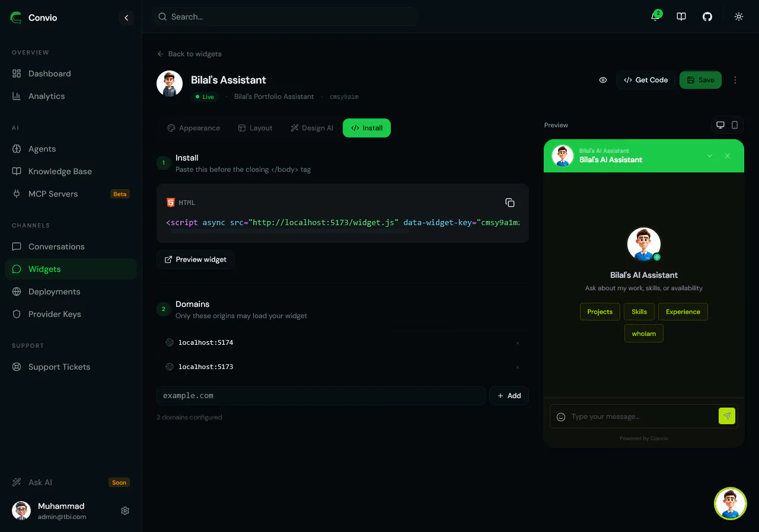
Task: Open Deployments page
Action: (71, 291)
